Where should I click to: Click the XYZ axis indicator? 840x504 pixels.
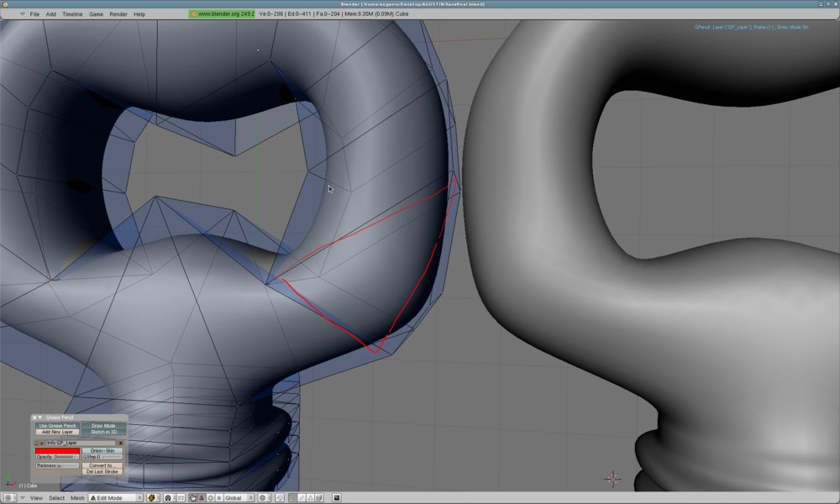coord(9,481)
